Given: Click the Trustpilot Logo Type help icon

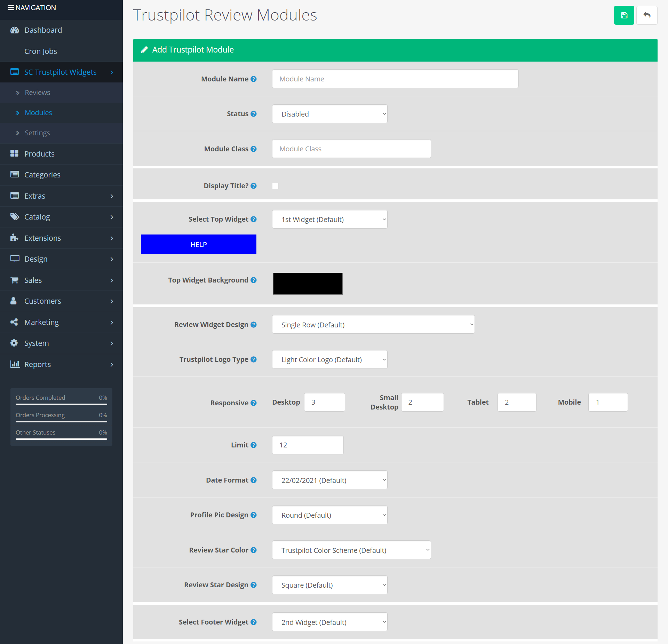Looking at the screenshot, I should (x=254, y=359).
